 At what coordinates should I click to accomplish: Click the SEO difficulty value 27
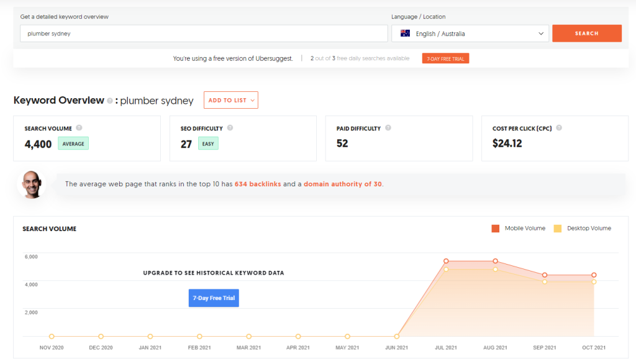(186, 144)
